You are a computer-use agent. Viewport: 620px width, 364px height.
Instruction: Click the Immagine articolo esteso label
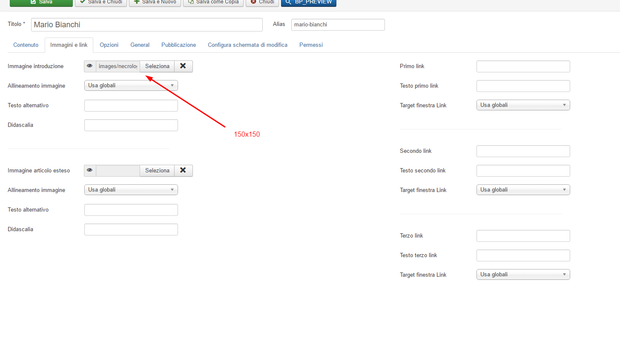(39, 170)
